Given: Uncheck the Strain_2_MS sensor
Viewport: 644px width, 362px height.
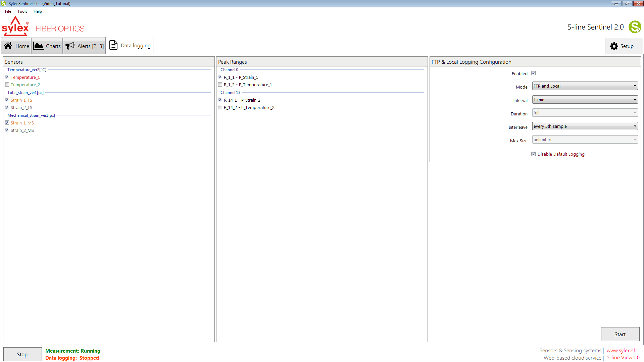Looking at the screenshot, I should [7, 130].
